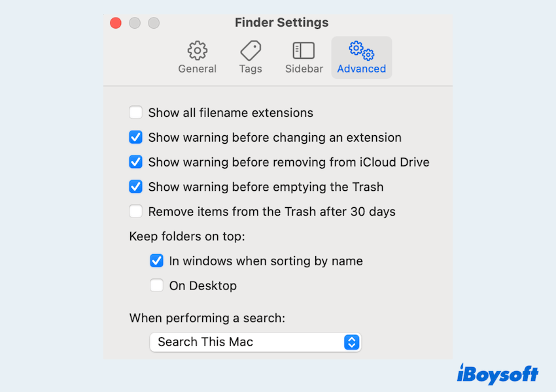
Task: Click the red close window button
Action: (x=116, y=23)
